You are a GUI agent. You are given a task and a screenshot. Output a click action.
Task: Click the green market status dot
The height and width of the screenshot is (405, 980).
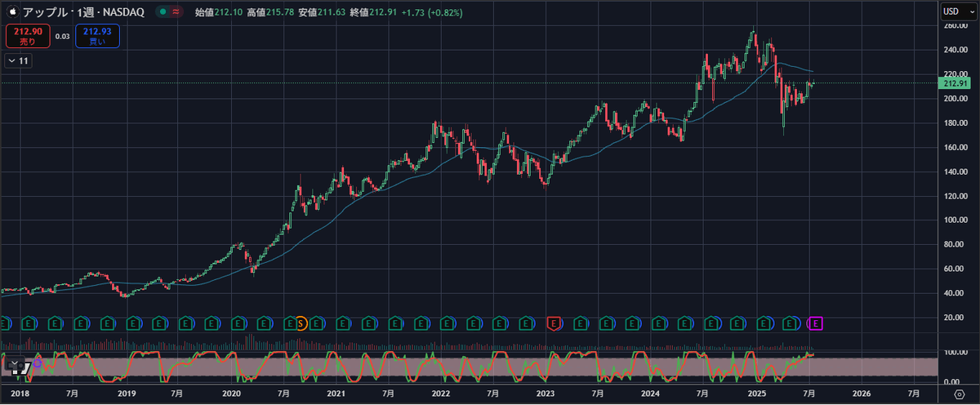163,12
